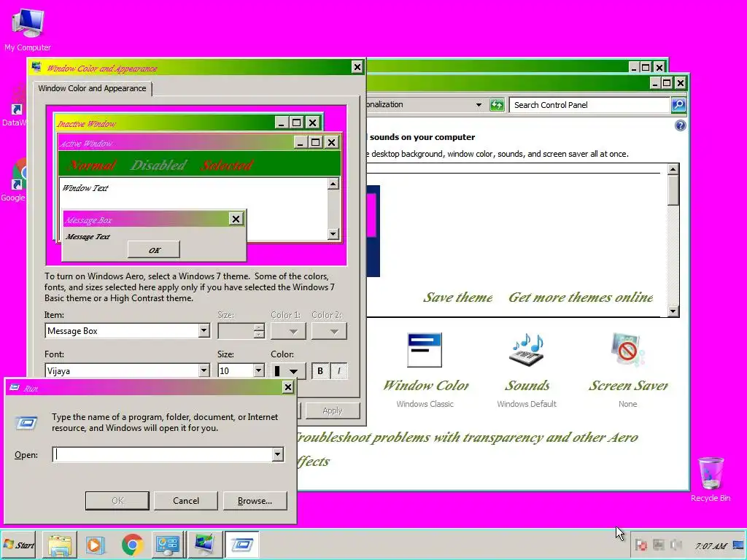Open the Sounds icon in Personalization
747x560 pixels.
tap(527, 350)
